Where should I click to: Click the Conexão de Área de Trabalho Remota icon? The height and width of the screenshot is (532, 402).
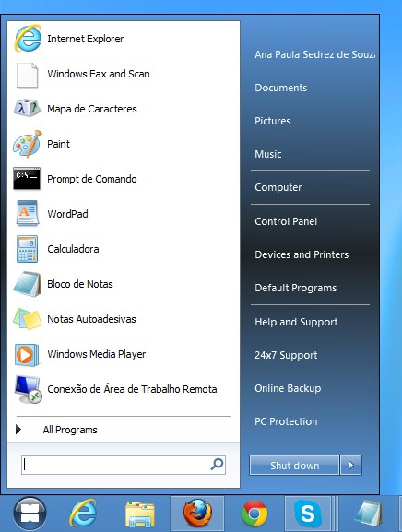point(29,389)
